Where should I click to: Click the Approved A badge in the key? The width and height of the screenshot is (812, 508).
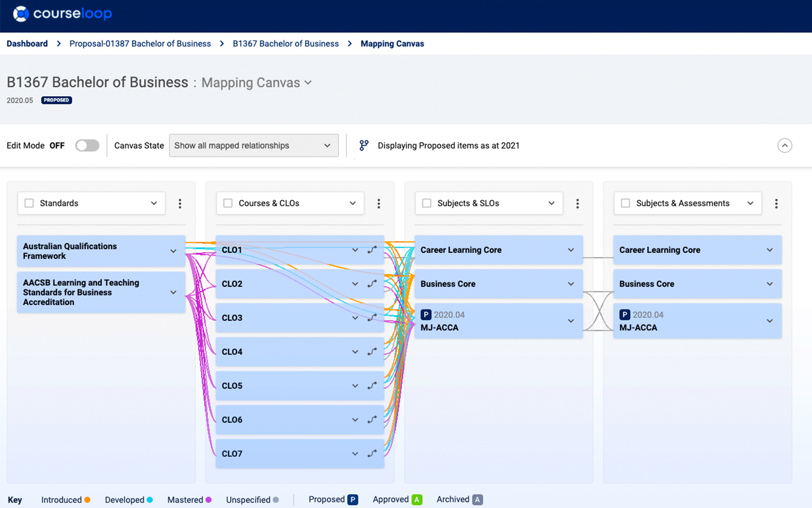(x=417, y=500)
